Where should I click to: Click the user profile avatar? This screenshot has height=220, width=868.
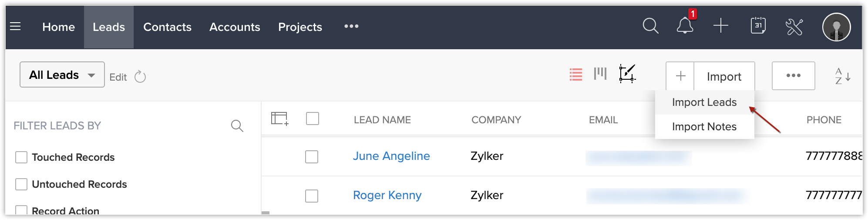836,27
